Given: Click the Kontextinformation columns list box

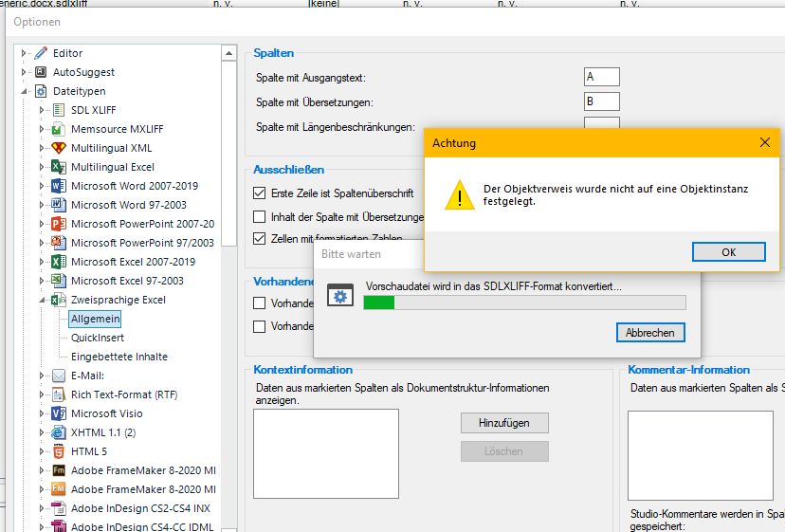Looking at the screenshot, I should click(x=326, y=454).
